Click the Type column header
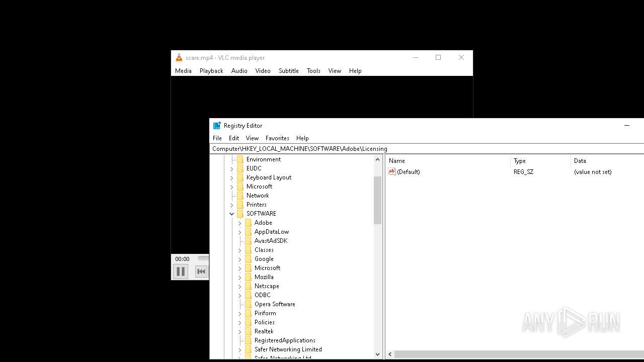Viewport: 644px width, 362px height. tap(540, 161)
